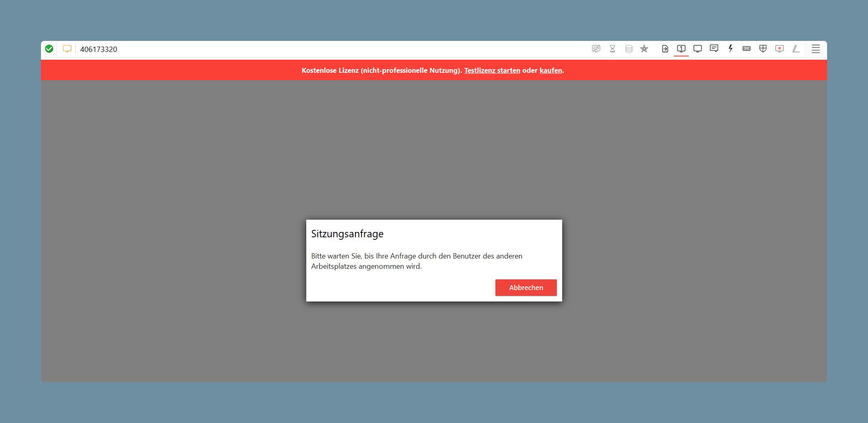Click the Testlizenz starten link

492,70
